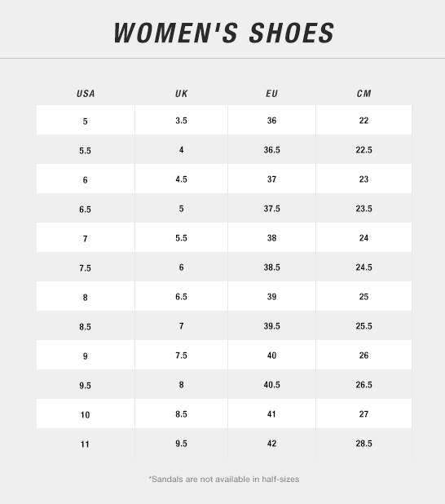The height and width of the screenshot is (504, 445).
Task: Click EU size 38 cell
Action: tap(272, 237)
